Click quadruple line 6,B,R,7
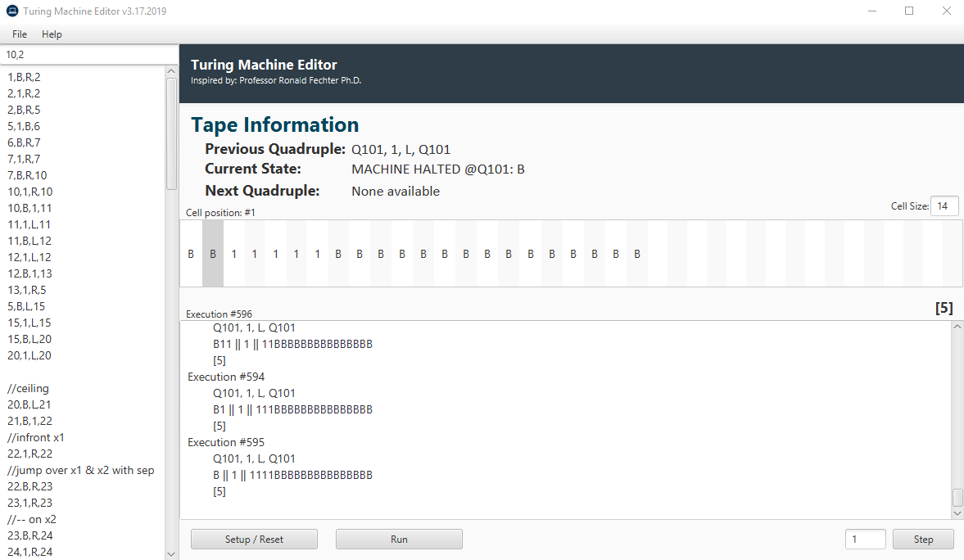Image resolution: width=964 pixels, height=560 pixels. [x=24, y=142]
